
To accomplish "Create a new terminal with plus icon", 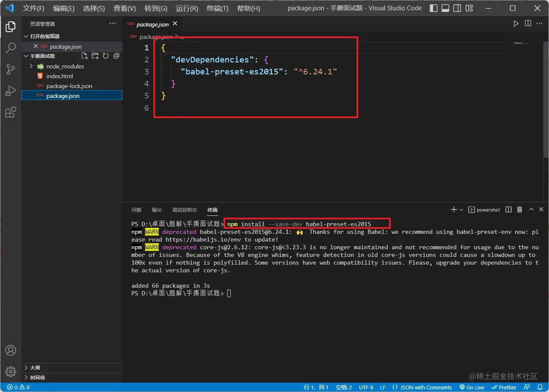I will point(454,209).
